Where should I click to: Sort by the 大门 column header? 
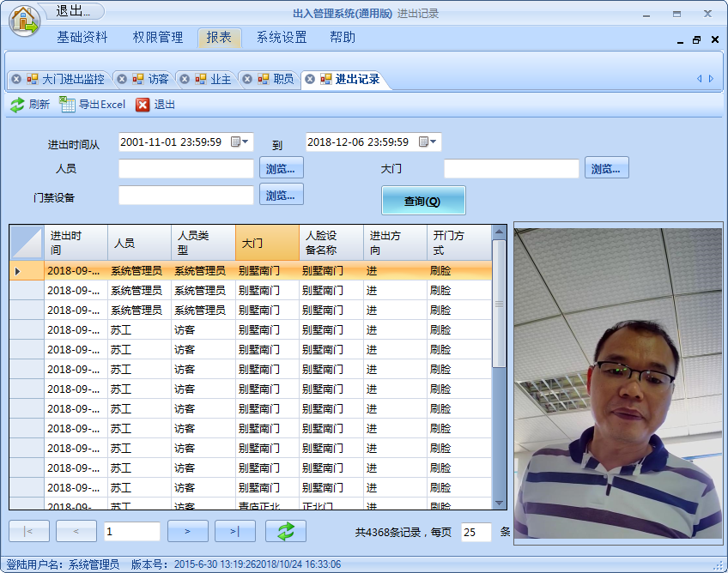(267, 243)
